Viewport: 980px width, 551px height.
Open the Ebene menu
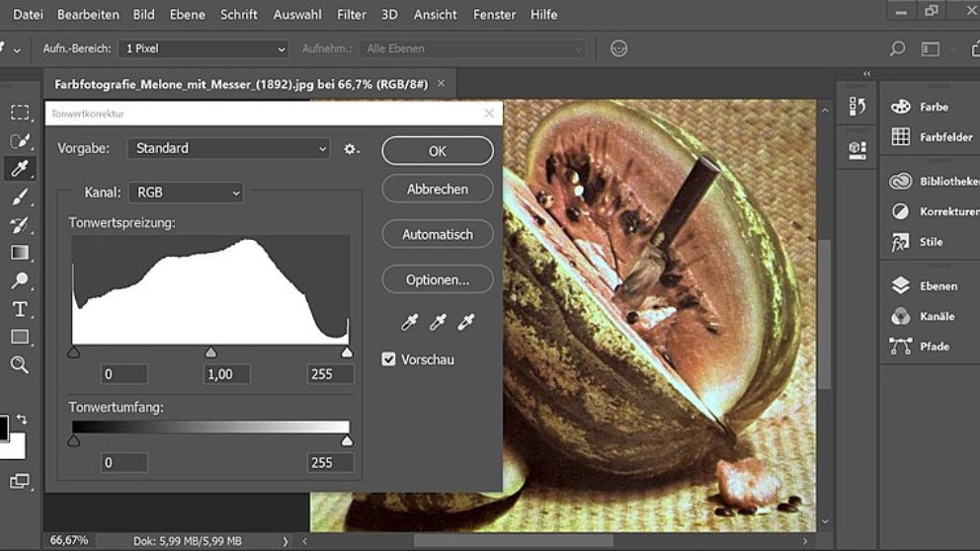(x=188, y=15)
